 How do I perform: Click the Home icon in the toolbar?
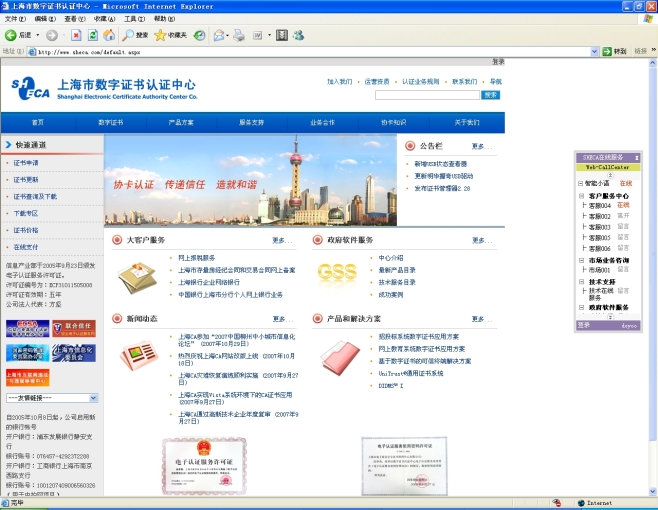[109, 35]
